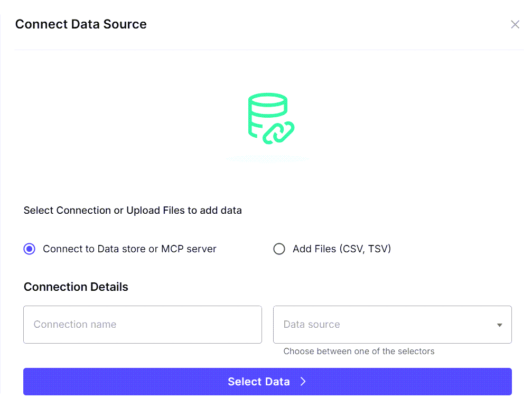This screenshot has width=532, height=408.
Task: Click inside the Connection name input field
Action: (143, 324)
